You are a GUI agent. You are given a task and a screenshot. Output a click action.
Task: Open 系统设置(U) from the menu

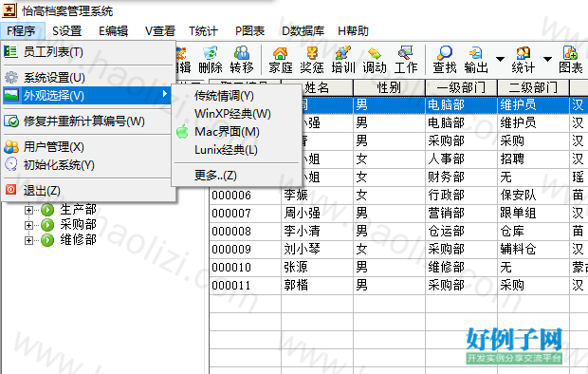point(88,77)
